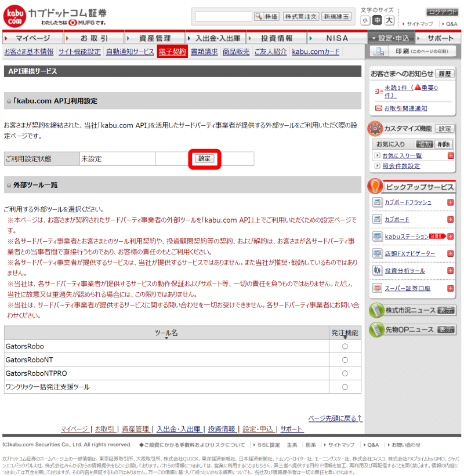Click the カスタマイズ機能 設定 button

click(x=445, y=129)
